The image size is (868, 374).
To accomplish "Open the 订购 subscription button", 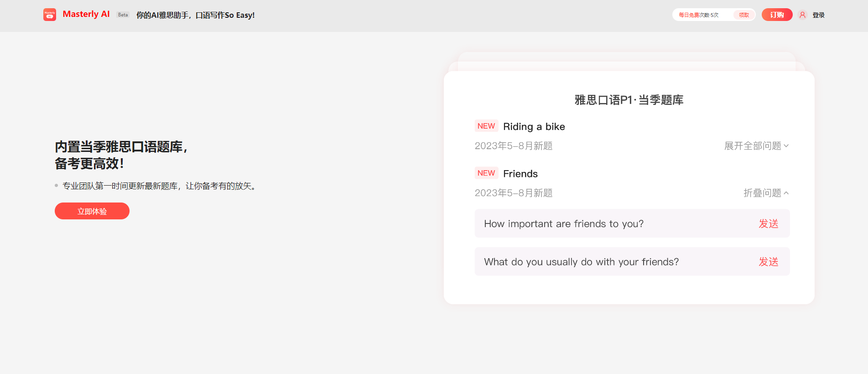I will point(777,15).
